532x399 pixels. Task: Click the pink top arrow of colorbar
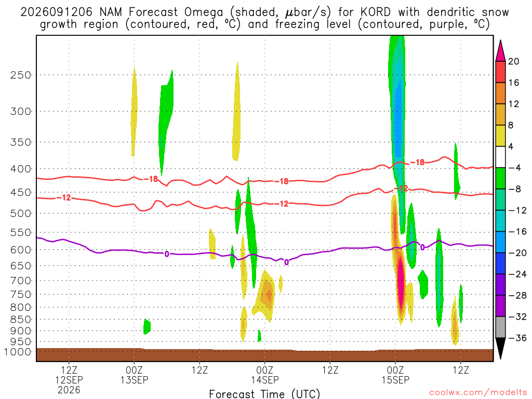pos(500,51)
